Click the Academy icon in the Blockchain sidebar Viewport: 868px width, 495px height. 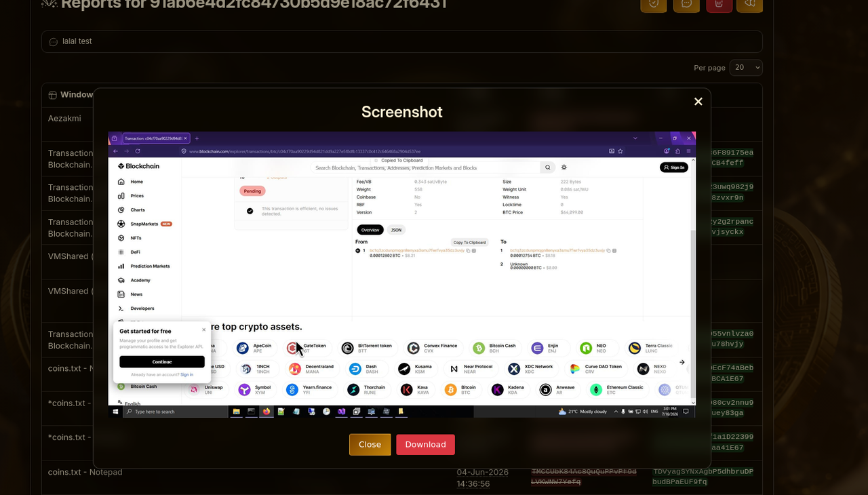pos(121,280)
